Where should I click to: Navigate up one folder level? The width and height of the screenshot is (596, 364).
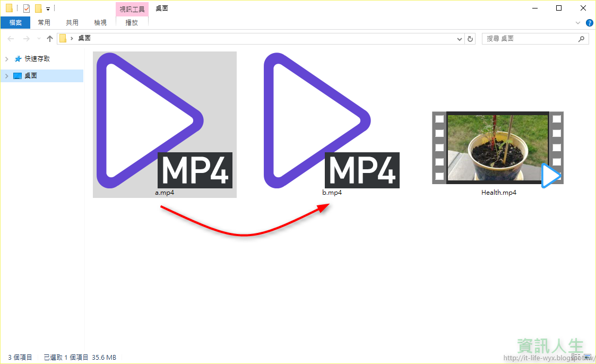[49, 38]
